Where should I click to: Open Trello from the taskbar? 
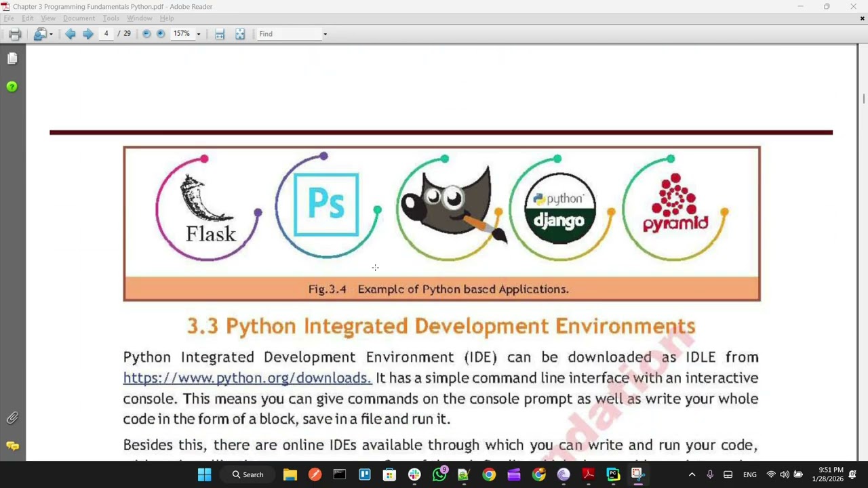click(365, 474)
